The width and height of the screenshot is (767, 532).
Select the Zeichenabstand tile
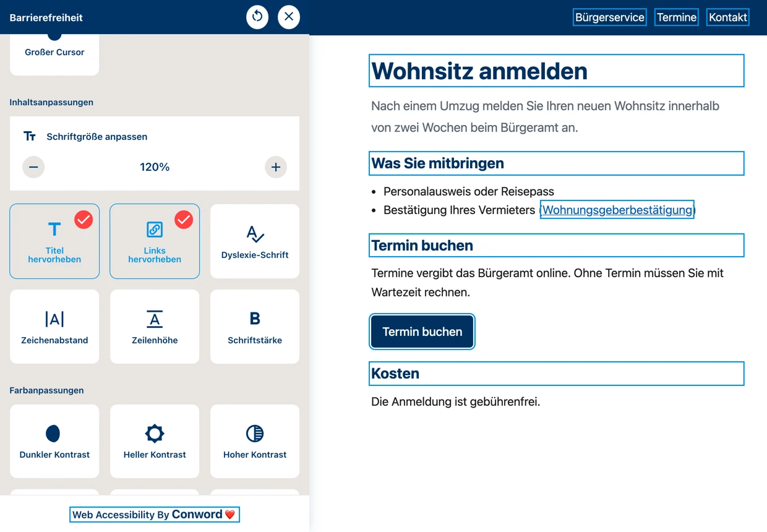pos(54,327)
